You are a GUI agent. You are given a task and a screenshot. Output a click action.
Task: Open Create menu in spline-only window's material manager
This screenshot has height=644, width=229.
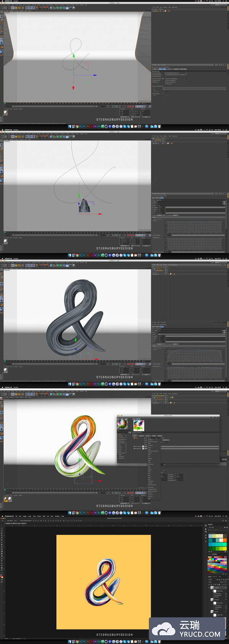7,109
